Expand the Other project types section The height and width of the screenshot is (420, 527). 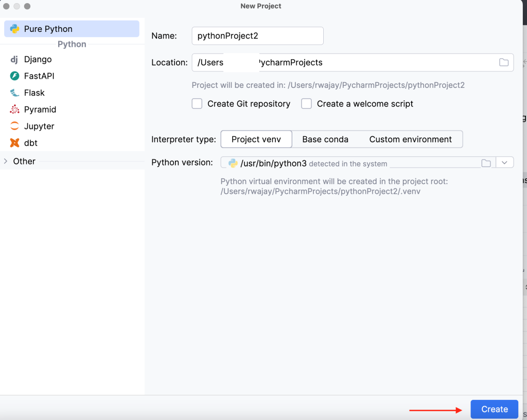point(7,161)
